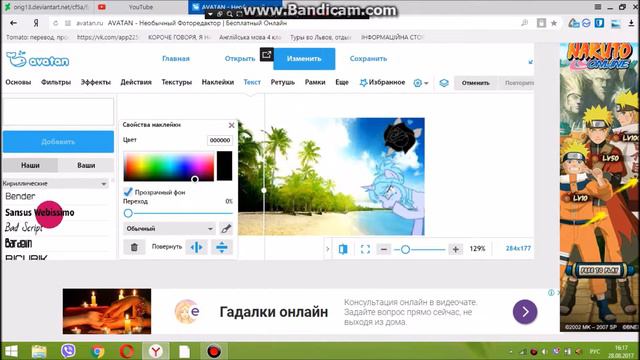Open the Naruto Online ad banner
Viewport: 640px width, 360px height.
pyautogui.click(x=599, y=187)
